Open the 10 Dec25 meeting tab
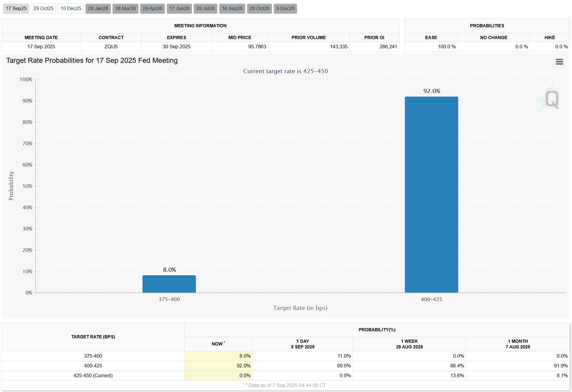Image resolution: width=572 pixels, height=392 pixels. tap(71, 8)
